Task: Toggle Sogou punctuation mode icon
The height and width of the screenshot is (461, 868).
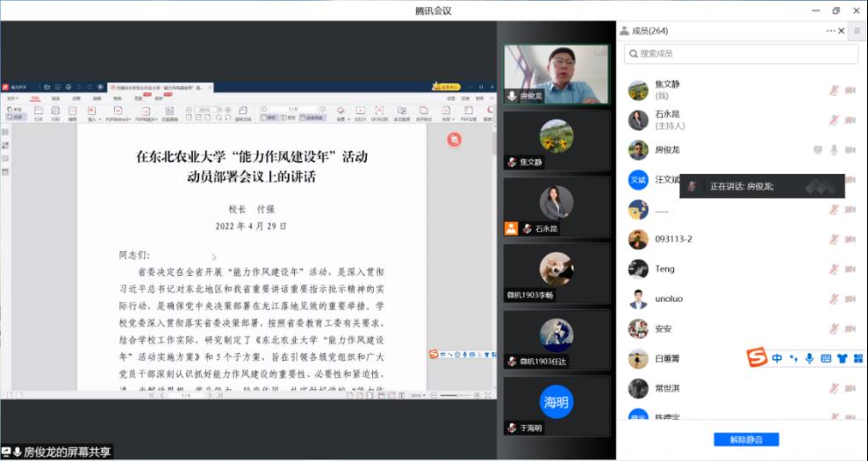Action: 793,358
